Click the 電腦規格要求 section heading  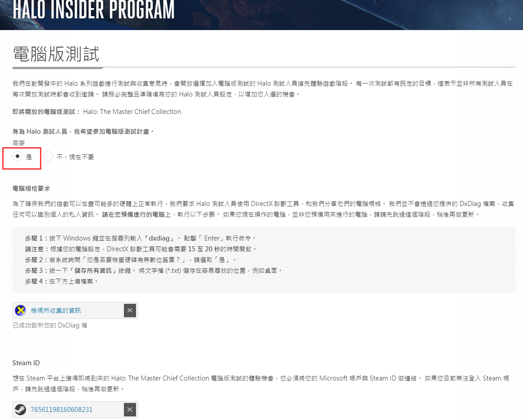click(31, 188)
